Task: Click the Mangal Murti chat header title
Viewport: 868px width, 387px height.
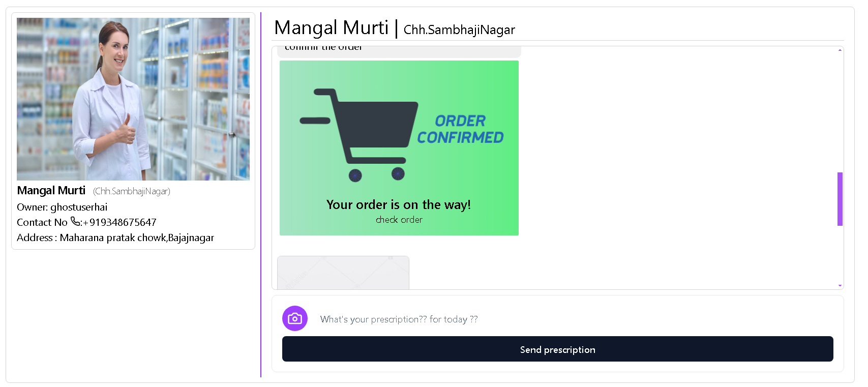Action: [x=332, y=27]
